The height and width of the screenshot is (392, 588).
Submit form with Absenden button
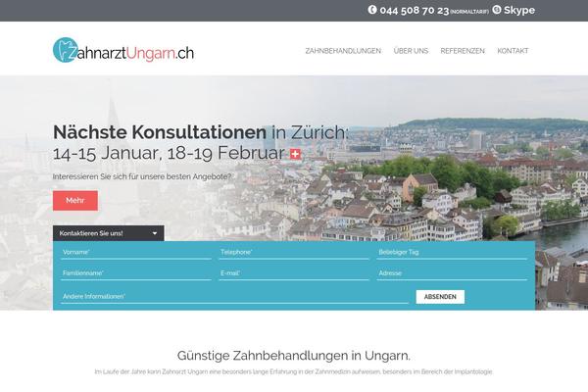[x=440, y=297]
